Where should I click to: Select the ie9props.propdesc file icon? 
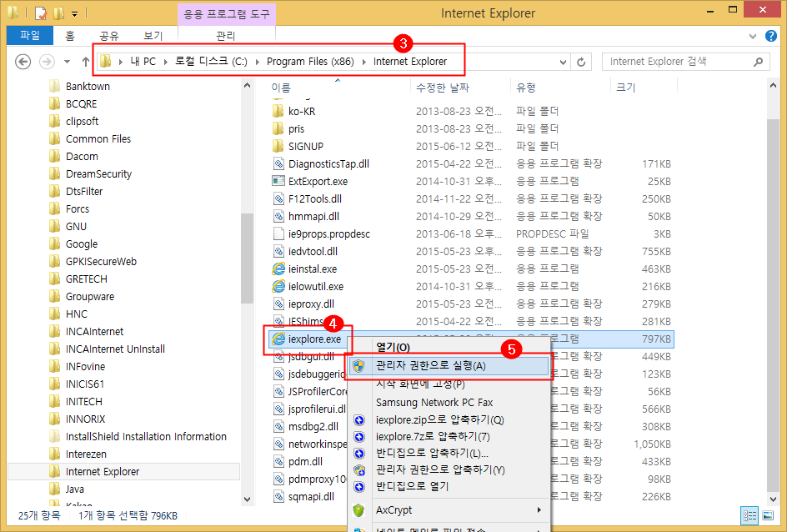278,233
